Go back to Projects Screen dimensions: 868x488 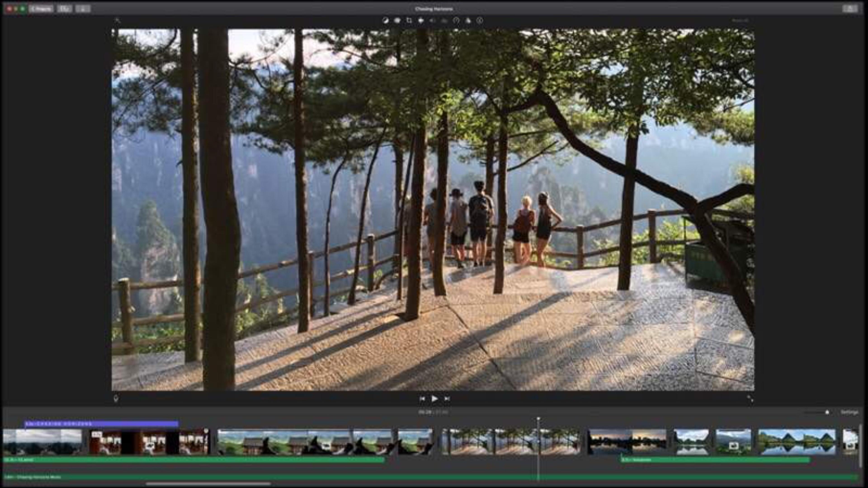[41, 9]
